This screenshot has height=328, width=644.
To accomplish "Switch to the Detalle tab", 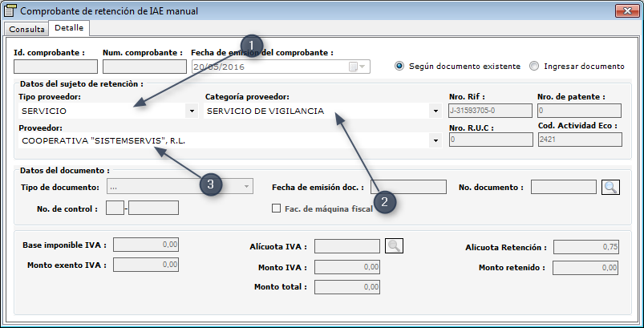I will [69, 28].
